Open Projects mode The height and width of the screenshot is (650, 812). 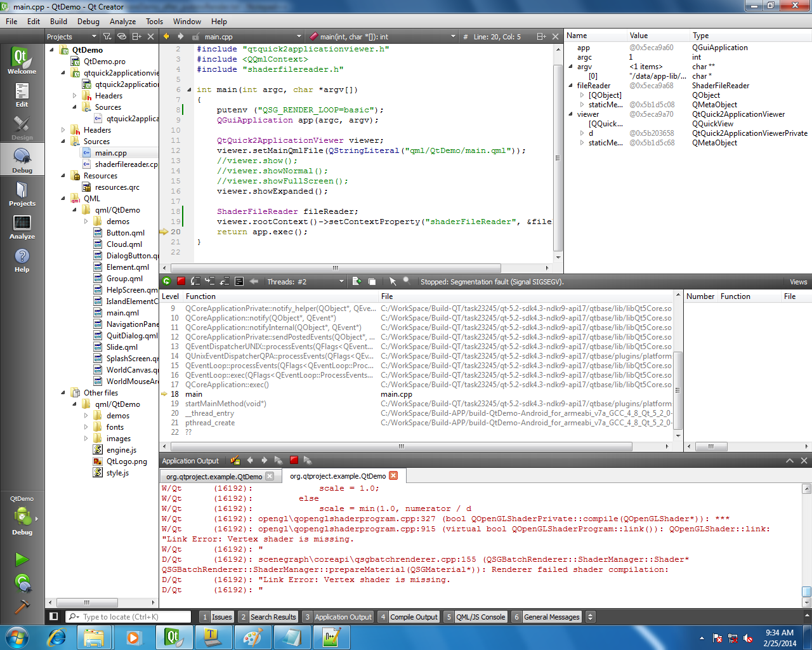(22, 193)
